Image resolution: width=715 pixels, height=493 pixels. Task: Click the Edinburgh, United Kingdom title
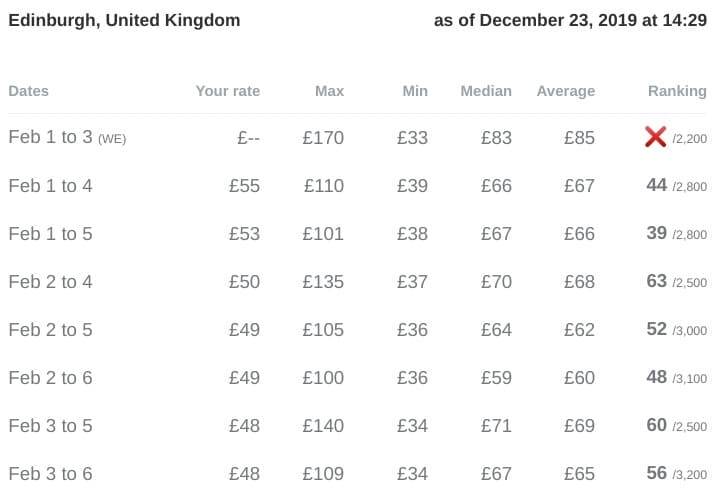[124, 20]
